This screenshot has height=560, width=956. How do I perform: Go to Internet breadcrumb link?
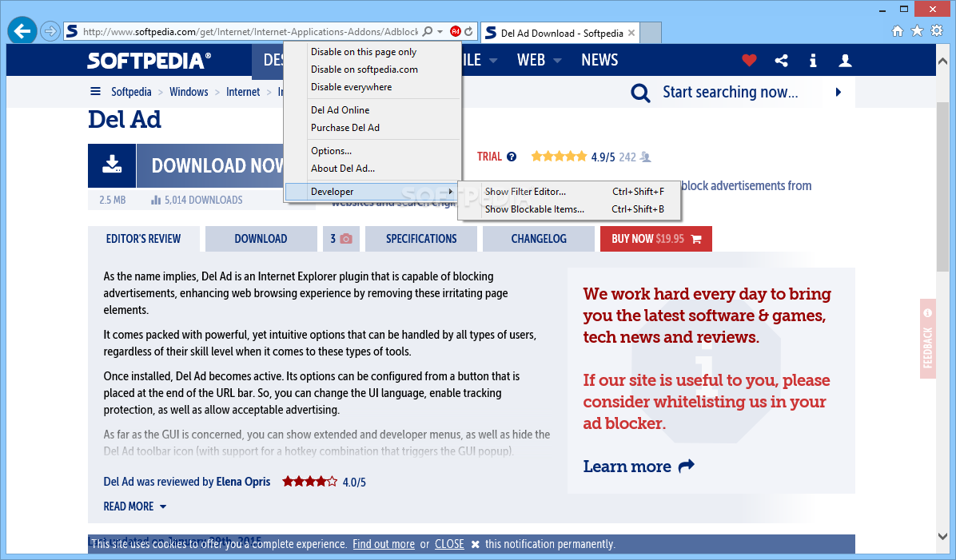point(243,92)
